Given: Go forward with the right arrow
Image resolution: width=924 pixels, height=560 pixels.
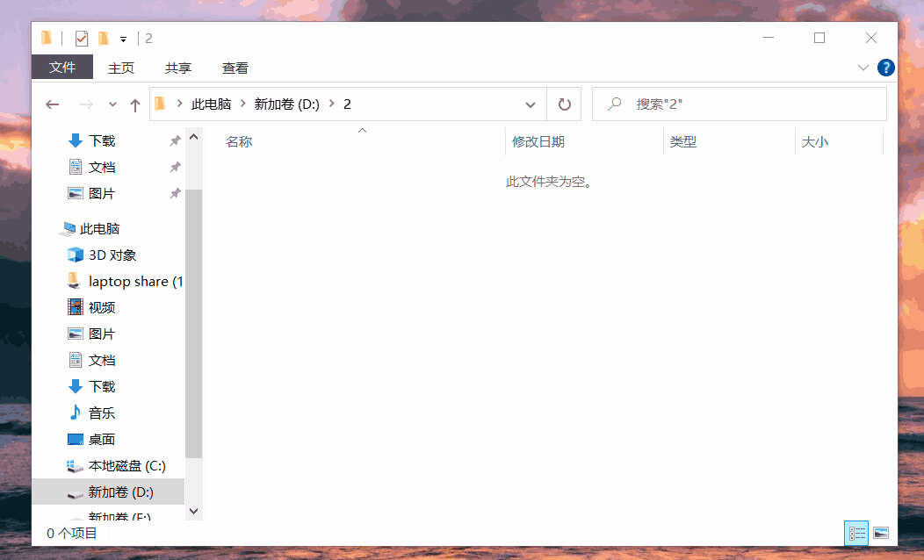Looking at the screenshot, I should click(x=86, y=104).
